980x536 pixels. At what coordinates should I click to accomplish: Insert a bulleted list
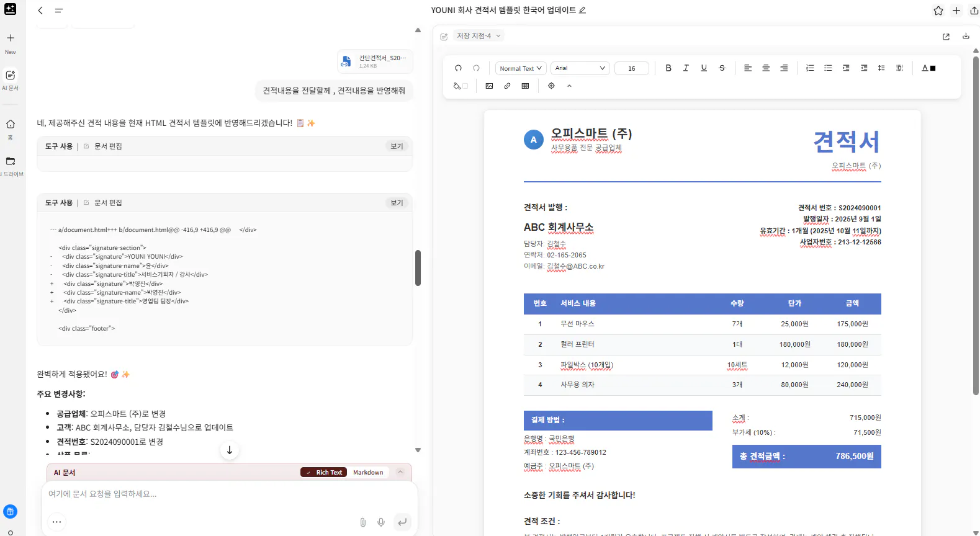[x=828, y=68]
